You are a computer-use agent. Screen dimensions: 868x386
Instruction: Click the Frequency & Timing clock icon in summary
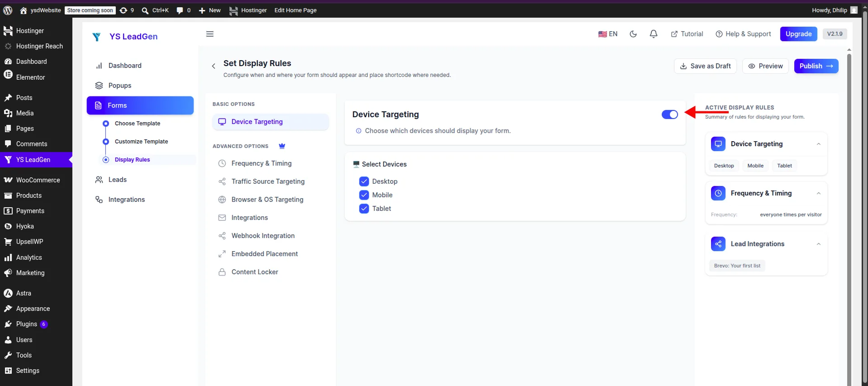(x=718, y=193)
